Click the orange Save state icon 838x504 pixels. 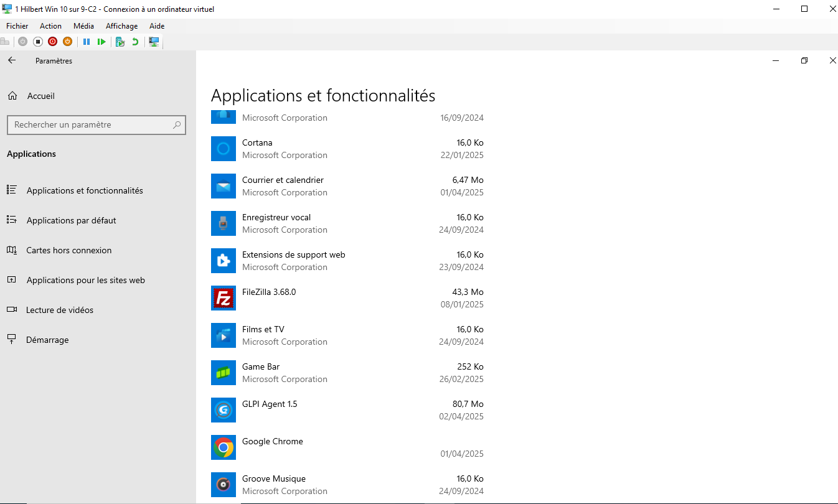click(67, 42)
